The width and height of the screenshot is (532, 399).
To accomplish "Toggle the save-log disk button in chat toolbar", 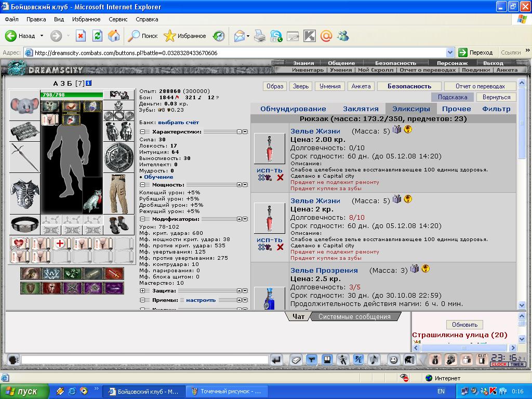I will pyautogui.click(x=327, y=360).
